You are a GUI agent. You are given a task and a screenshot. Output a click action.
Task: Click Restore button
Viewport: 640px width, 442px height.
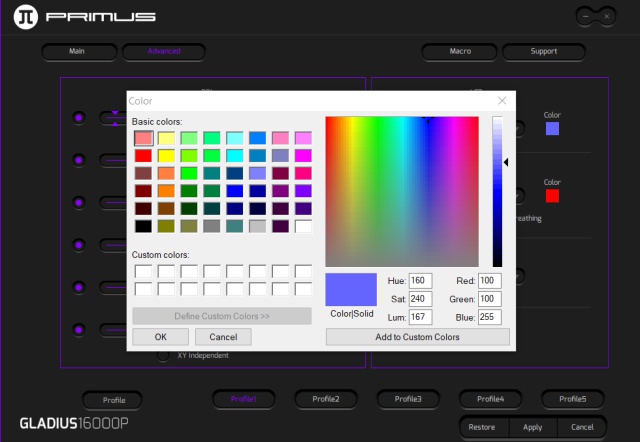coord(482,427)
